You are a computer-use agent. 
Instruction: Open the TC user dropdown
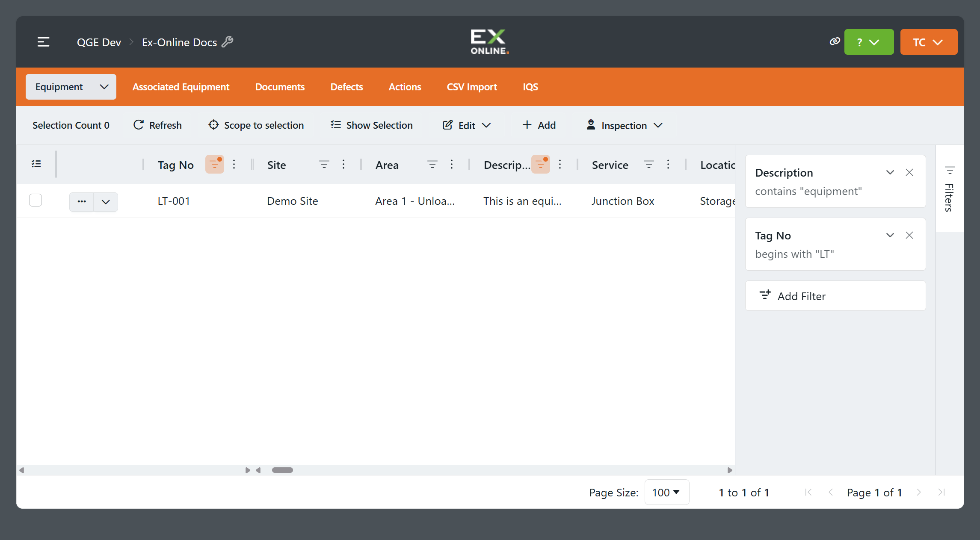[929, 42]
